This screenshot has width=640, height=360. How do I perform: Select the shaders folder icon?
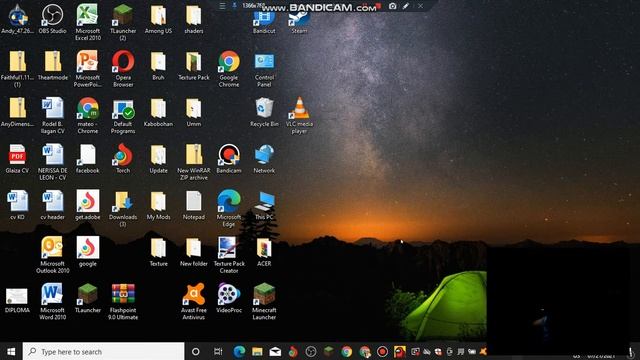tap(193, 19)
